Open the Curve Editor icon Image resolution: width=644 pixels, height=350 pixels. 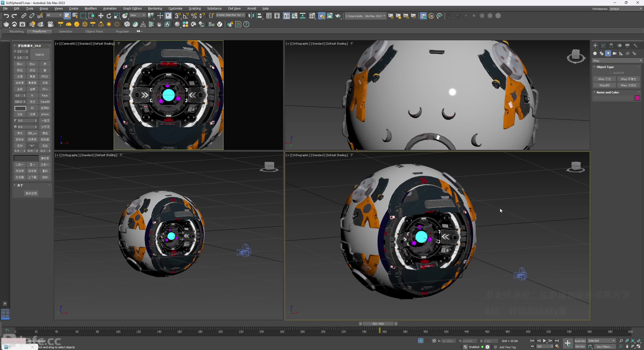point(294,16)
